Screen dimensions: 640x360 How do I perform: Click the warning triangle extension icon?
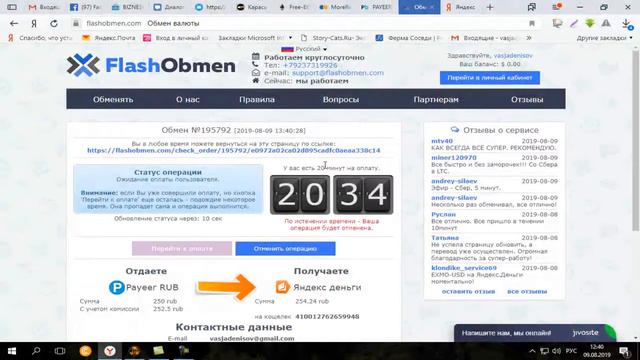pos(606,24)
